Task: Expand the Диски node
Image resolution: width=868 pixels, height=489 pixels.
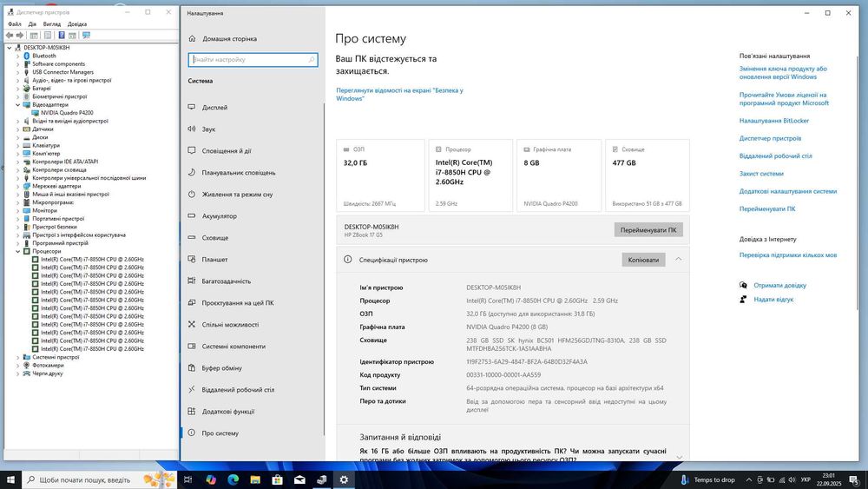Action: coord(17,137)
